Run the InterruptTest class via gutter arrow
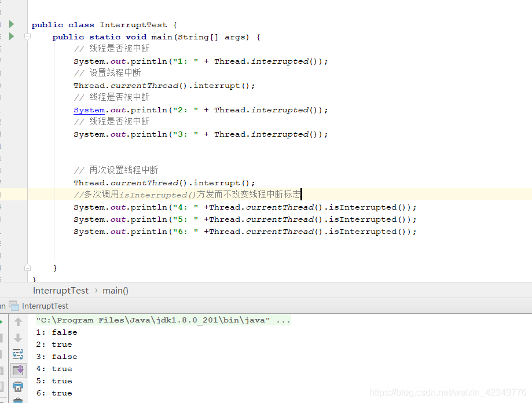The width and height of the screenshot is (532, 403). pyautogui.click(x=12, y=24)
